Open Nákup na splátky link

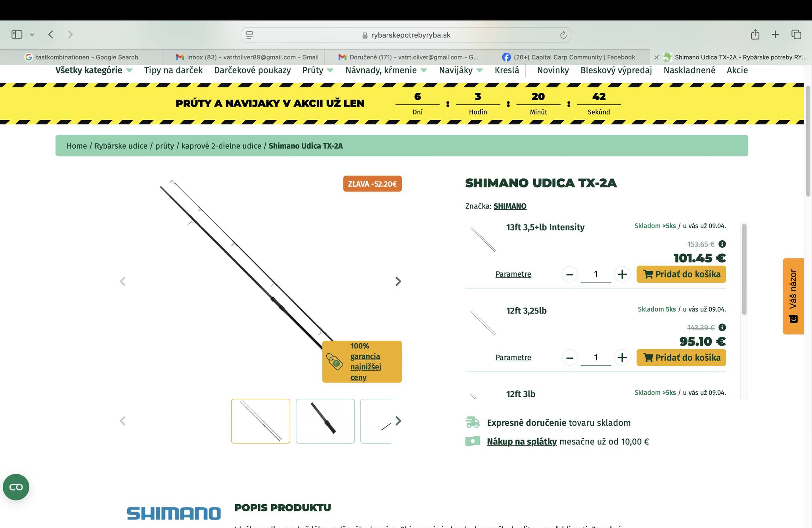click(522, 442)
